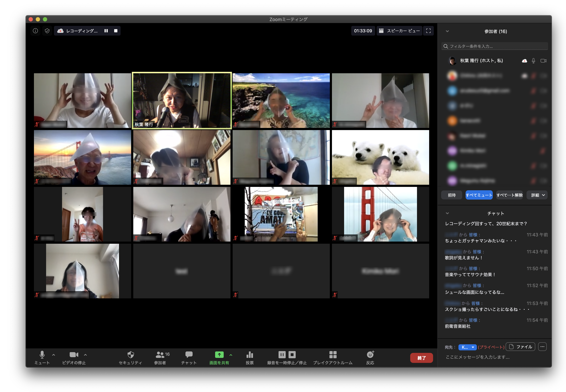Switch view via スピーカー ビュー

click(x=399, y=31)
